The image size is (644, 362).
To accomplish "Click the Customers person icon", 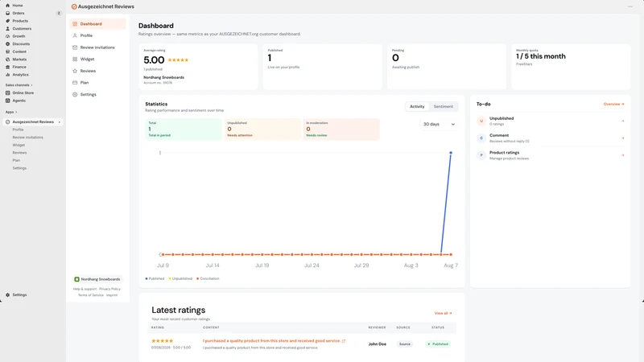I will pos(7,29).
